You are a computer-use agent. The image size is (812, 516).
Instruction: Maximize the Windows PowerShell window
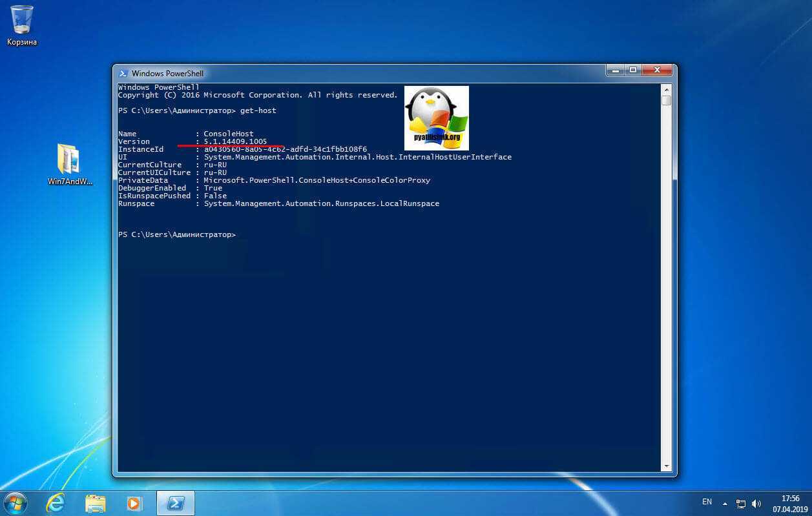coord(633,70)
